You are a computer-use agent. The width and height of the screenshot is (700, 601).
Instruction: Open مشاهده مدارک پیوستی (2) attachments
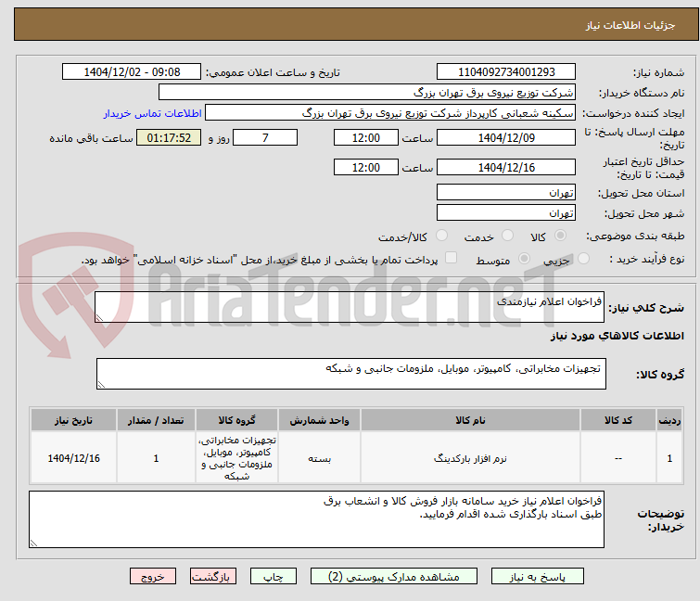point(394,576)
